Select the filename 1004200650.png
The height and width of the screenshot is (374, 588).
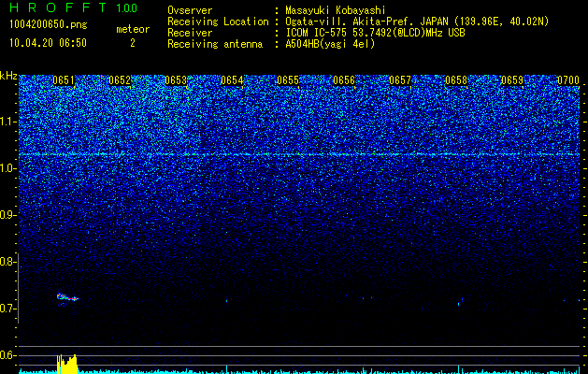coord(49,25)
